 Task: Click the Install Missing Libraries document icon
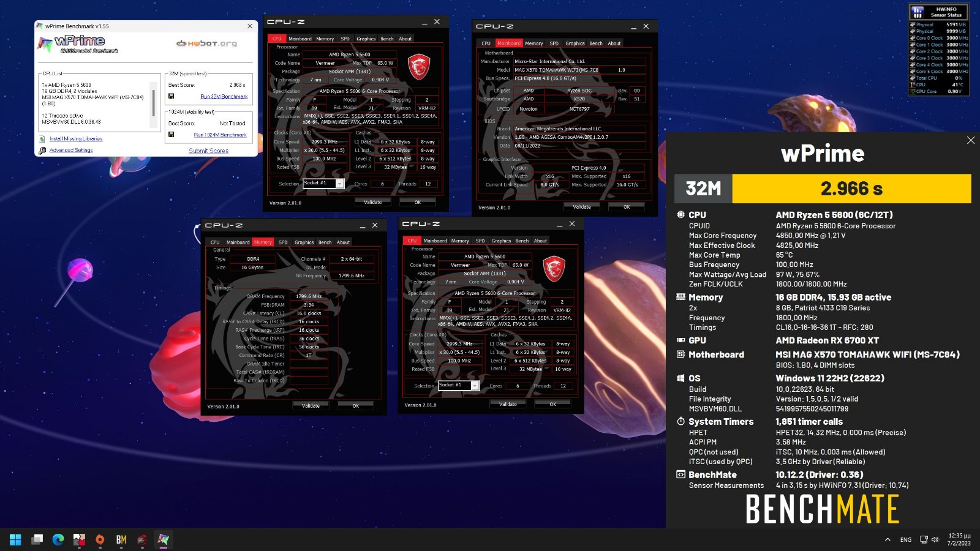pyautogui.click(x=42, y=139)
